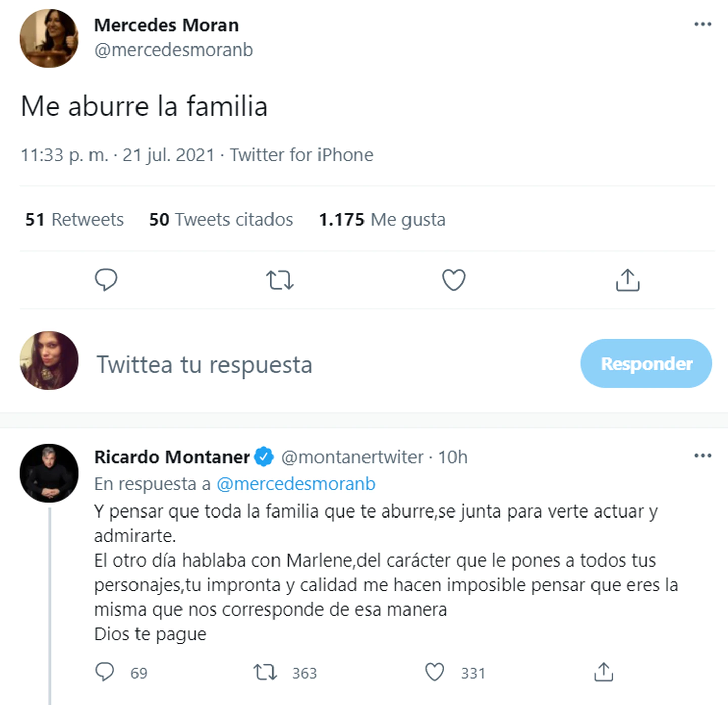Show the 1.175 Me gusta list

[x=382, y=220]
